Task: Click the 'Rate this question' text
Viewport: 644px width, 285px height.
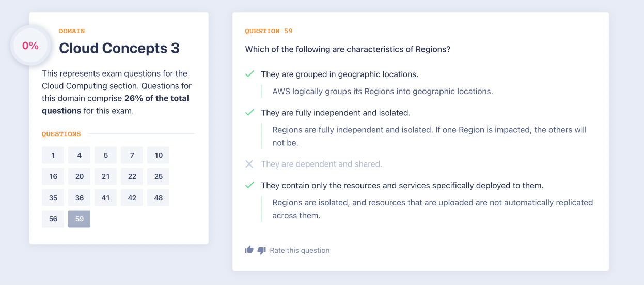Action: [300, 250]
